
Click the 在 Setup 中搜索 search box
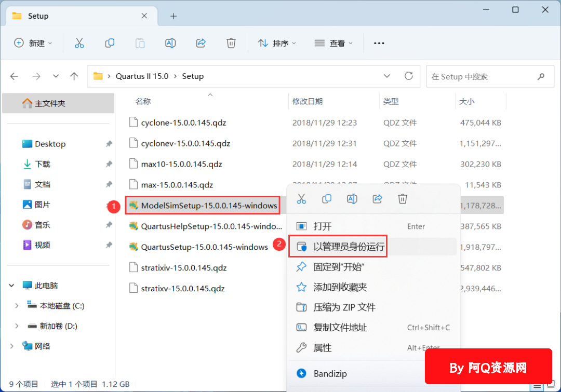coord(490,76)
